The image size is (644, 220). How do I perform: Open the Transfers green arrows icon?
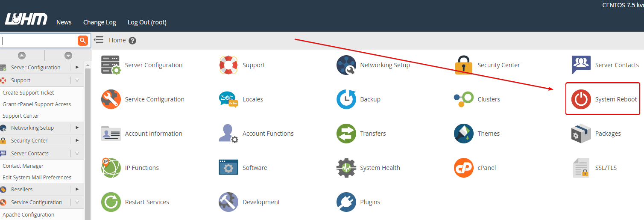click(346, 134)
